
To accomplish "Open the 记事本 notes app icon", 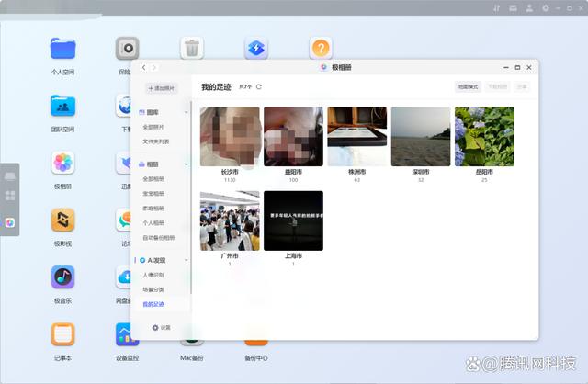I will [x=63, y=334].
